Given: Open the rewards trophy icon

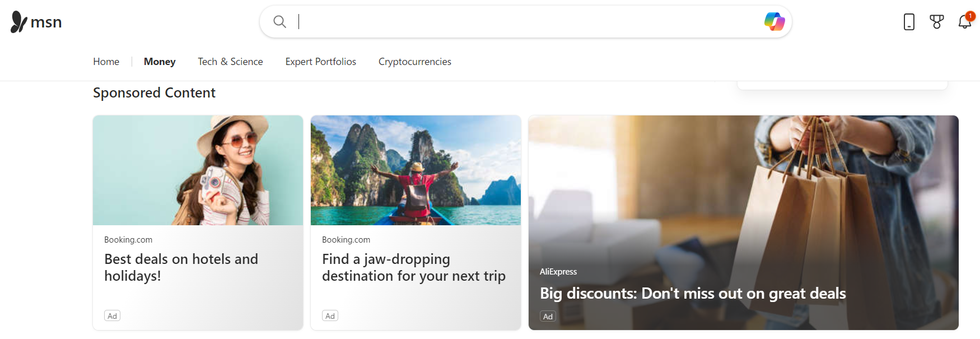Looking at the screenshot, I should pyautogui.click(x=936, y=22).
